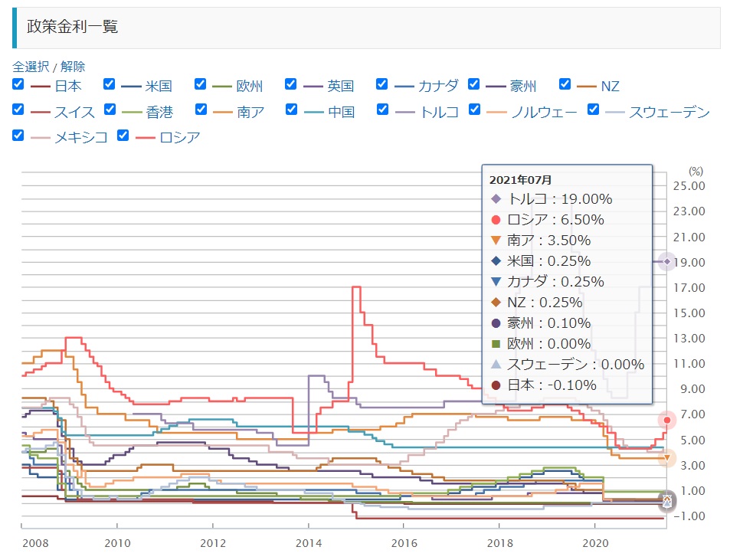
Task: Click the 英国 legend label
Action: [x=340, y=86]
